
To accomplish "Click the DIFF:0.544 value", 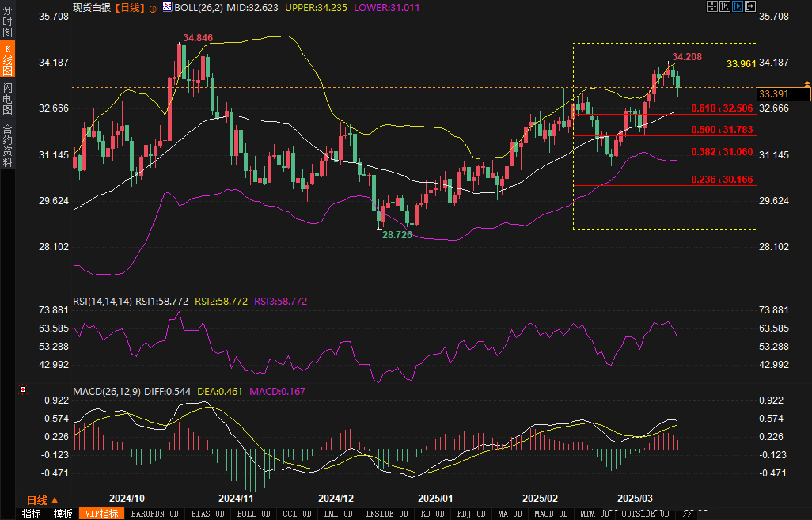I will coord(167,391).
